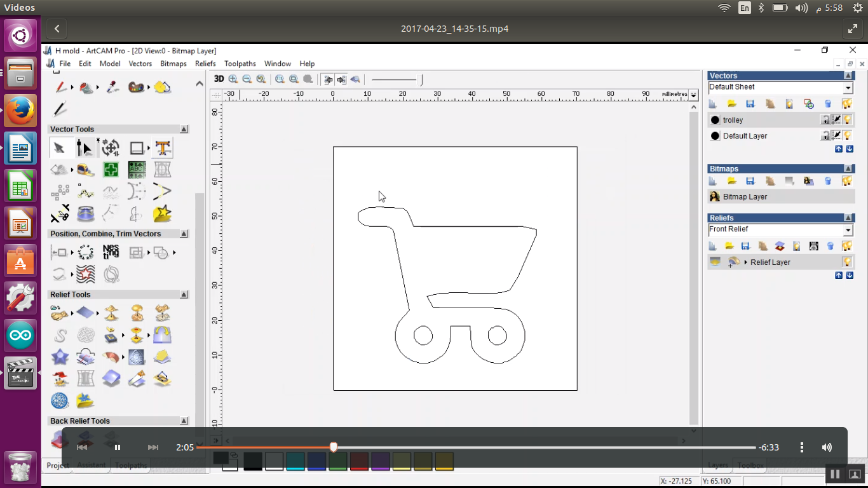Screen dimensions: 868x488
Task: Toggle lock on Default Layer
Action: pos(825,135)
